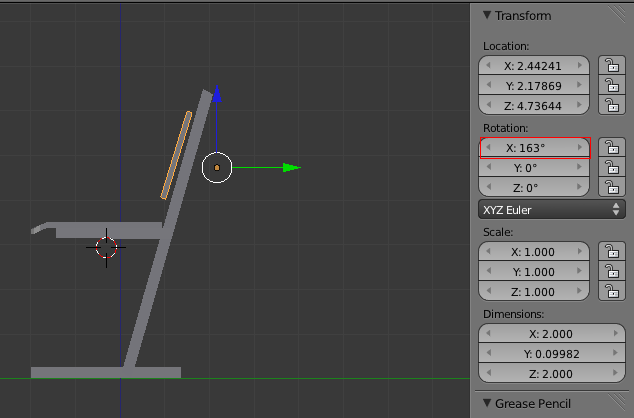Image resolution: width=634 pixels, height=418 pixels.
Task: Click the Dimensions X field 2.000
Action: [552, 334]
